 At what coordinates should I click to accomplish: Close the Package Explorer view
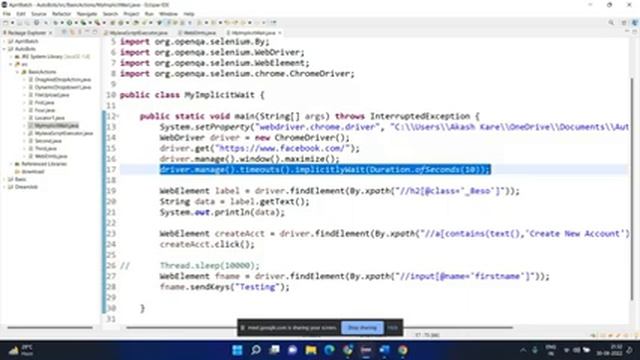(50, 33)
